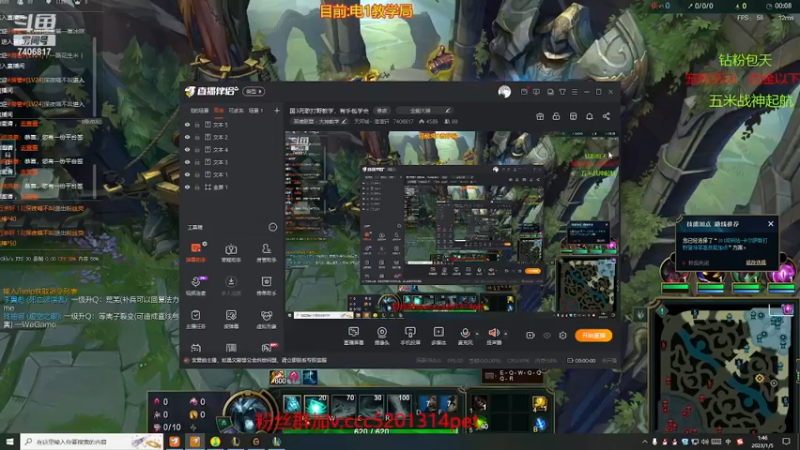Click the open-lock icon in the top-right toolbar
The height and width of the screenshot is (450, 800).
pyautogui.click(x=556, y=116)
